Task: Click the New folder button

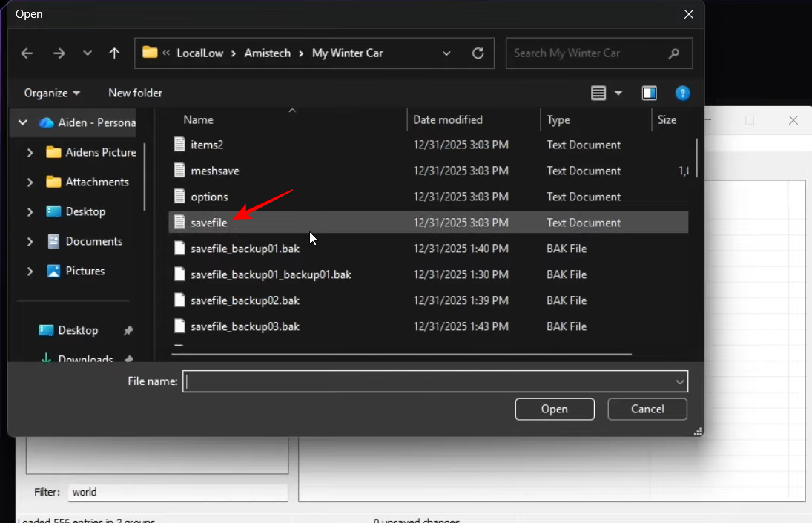Action: pyautogui.click(x=135, y=93)
